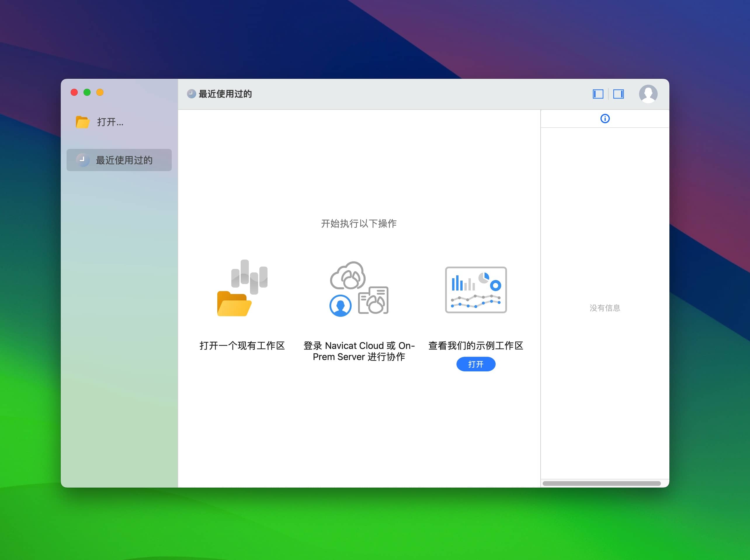Viewport: 750px width, 560px height.
Task: Click the yellow folder icon beside 打开...
Action: (x=82, y=122)
